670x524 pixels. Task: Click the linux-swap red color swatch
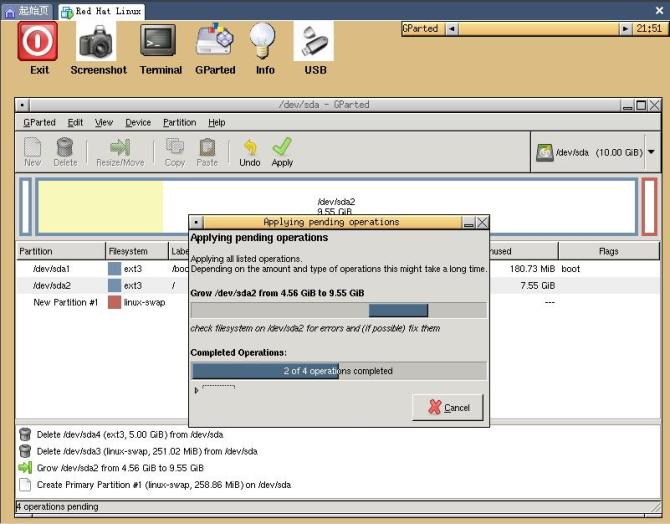point(115,302)
